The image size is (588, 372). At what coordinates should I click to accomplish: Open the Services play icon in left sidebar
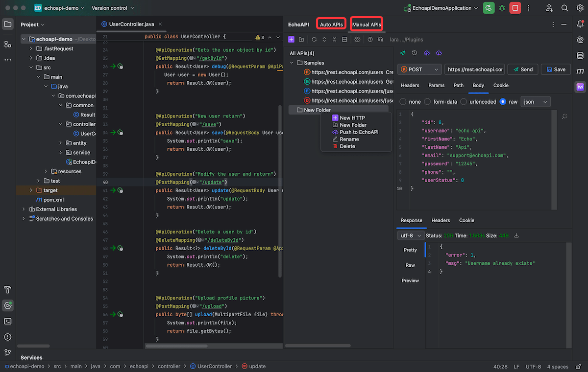[8, 305]
